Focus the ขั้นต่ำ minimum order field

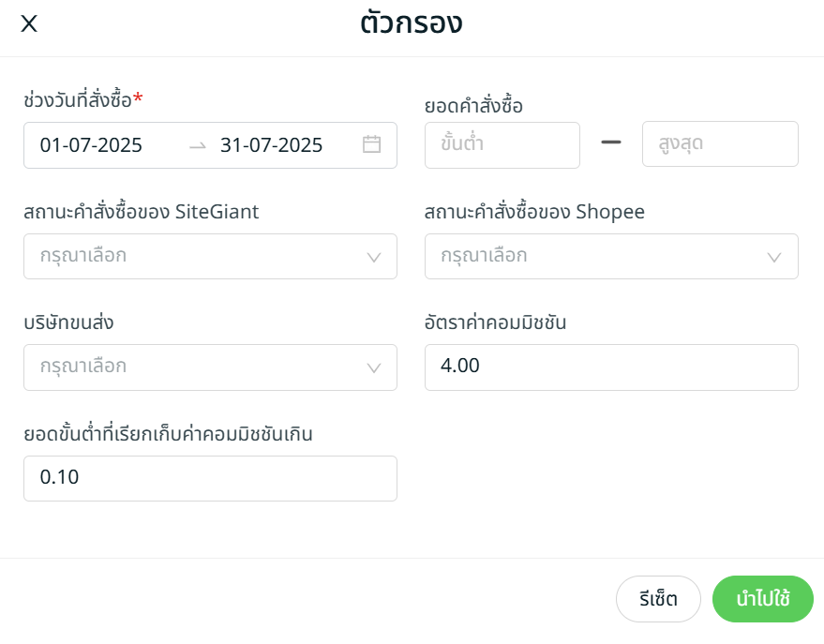point(502,144)
